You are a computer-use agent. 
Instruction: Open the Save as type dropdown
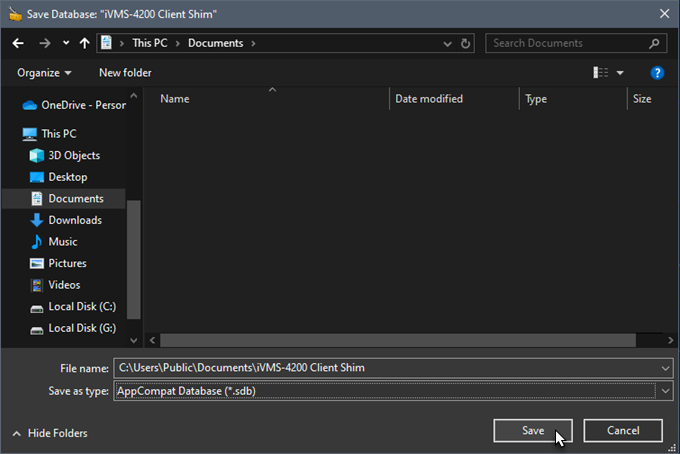tap(666, 391)
